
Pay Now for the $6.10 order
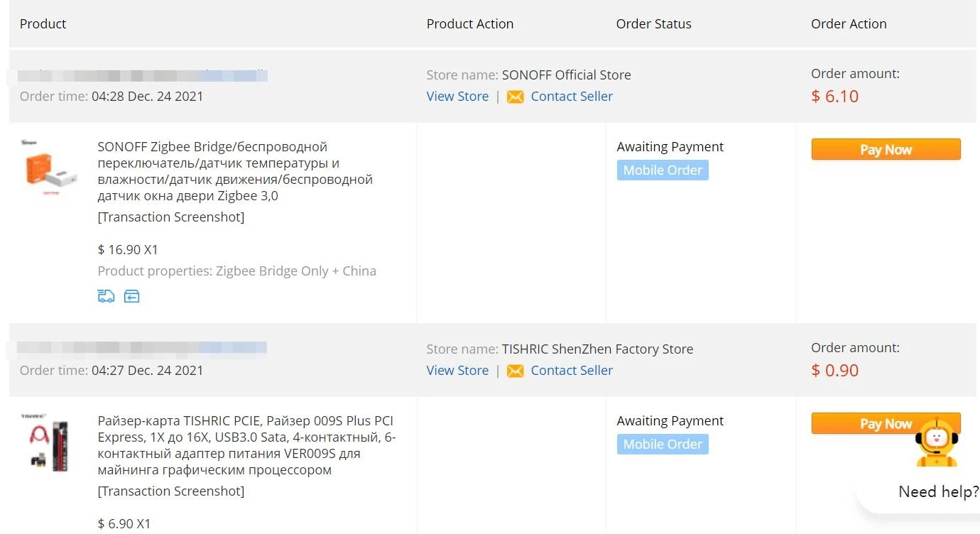coord(886,150)
